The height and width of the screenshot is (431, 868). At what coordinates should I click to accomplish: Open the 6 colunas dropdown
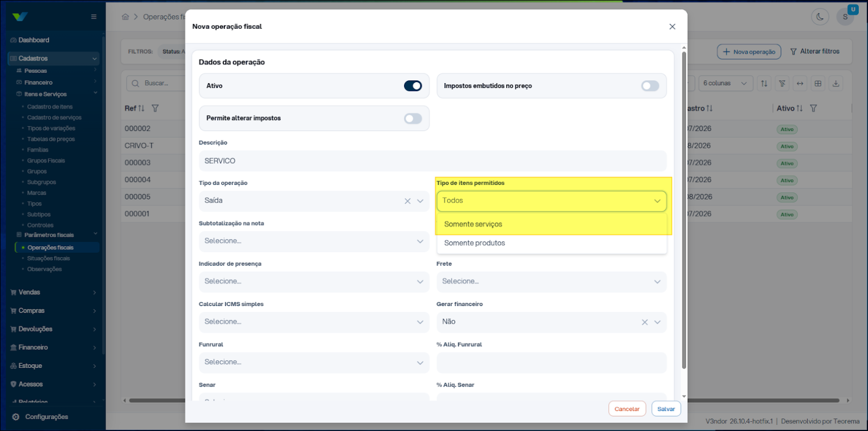(x=725, y=83)
